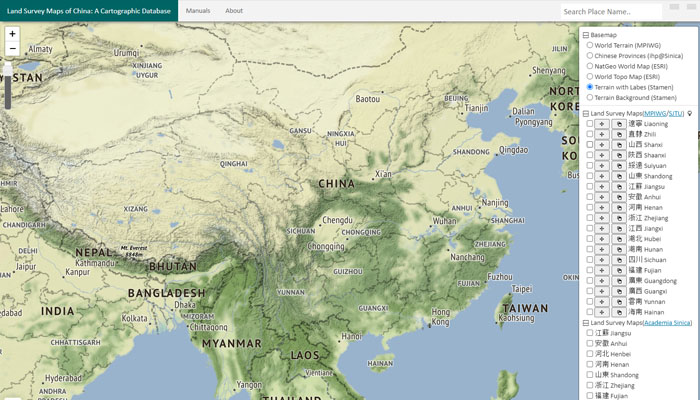Screen dimensions: 700x400
Task: Open the Manuals menu
Action: pyautogui.click(x=198, y=11)
